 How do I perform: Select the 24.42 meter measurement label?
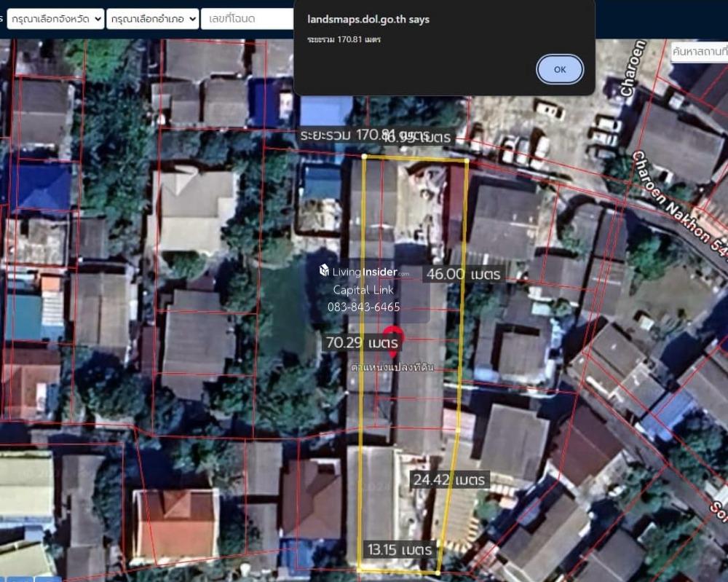point(449,479)
